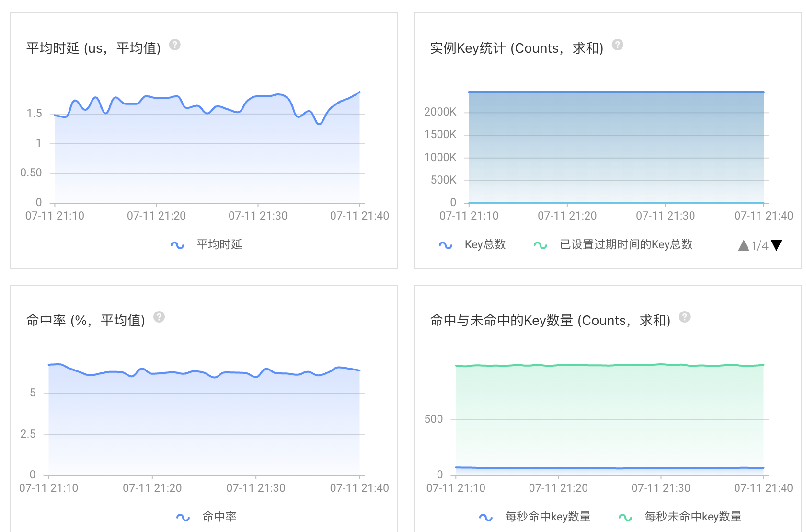Click the blue 每秒命中key数量 line in chart
Viewport: 806px width, 532px height.
click(x=610, y=468)
